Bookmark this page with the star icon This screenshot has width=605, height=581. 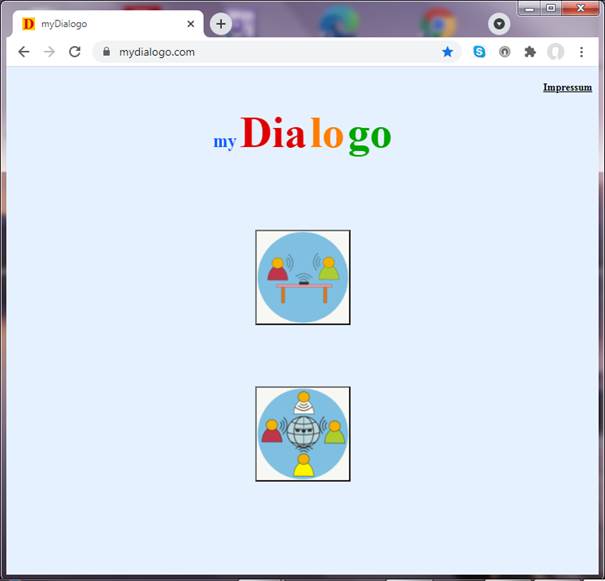pyautogui.click(x=447, y=52)
